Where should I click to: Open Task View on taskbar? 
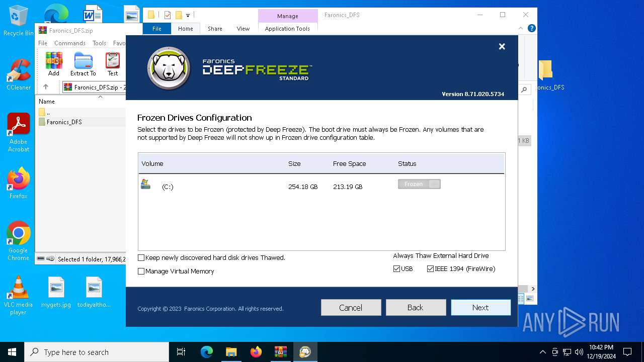pos(181,352)
